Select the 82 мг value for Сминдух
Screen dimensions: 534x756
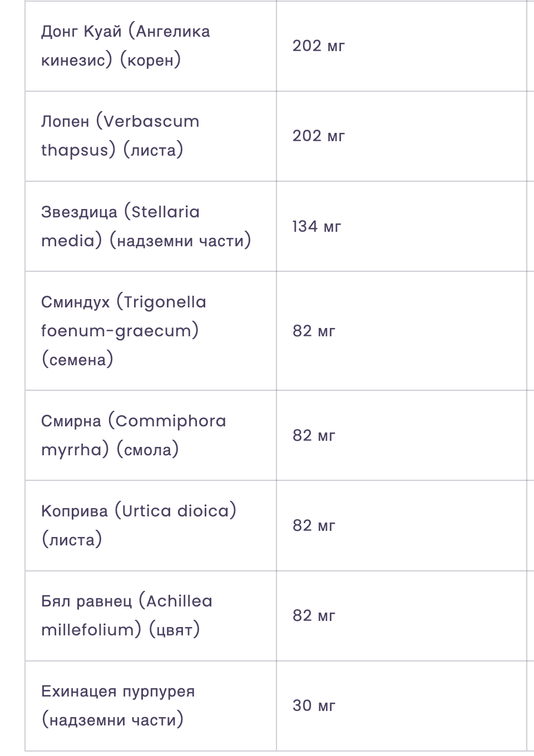(314, 331)
